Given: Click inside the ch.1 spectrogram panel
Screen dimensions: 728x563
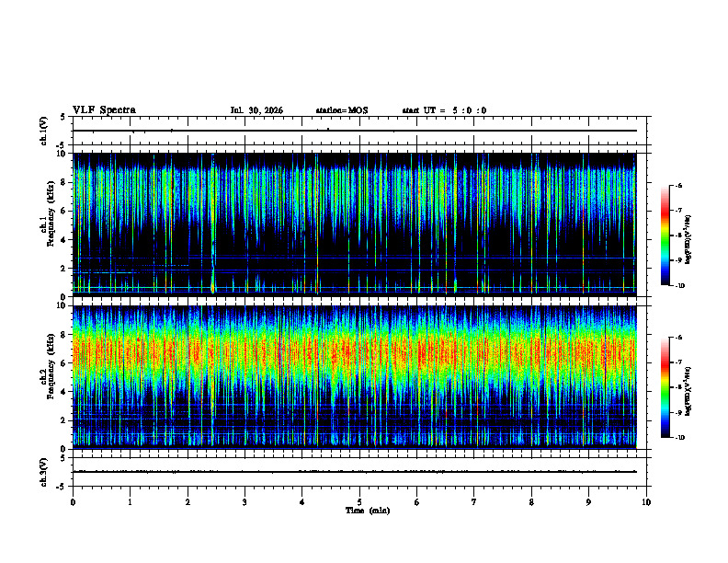Looking at the screenshot, I should pyautogui.click(x=354, y=224).
